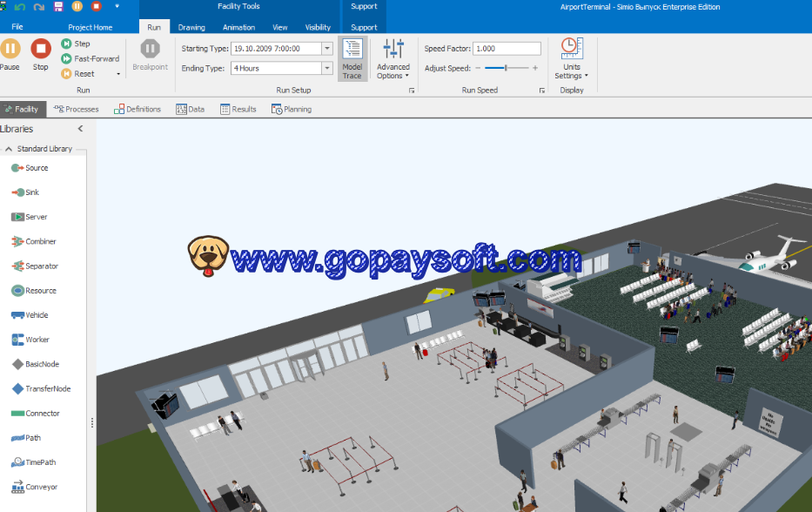Click the Breakpoint button
Screen dimensions: 812x512
(151, 55)
